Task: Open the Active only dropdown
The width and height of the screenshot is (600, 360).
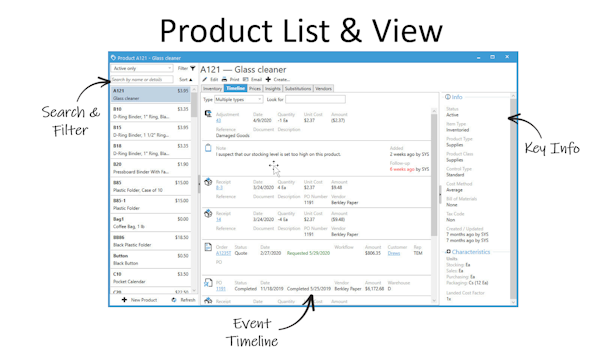Action: [142, 68]
